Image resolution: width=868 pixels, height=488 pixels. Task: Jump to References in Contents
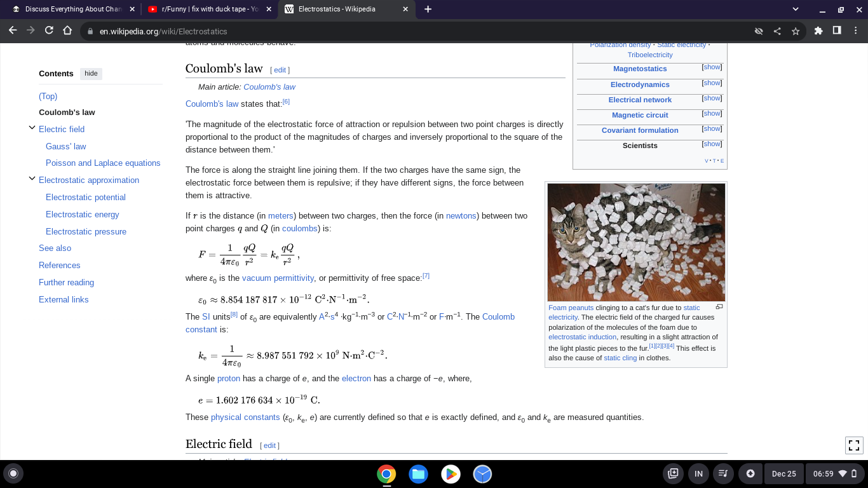(x=60, y=266)
